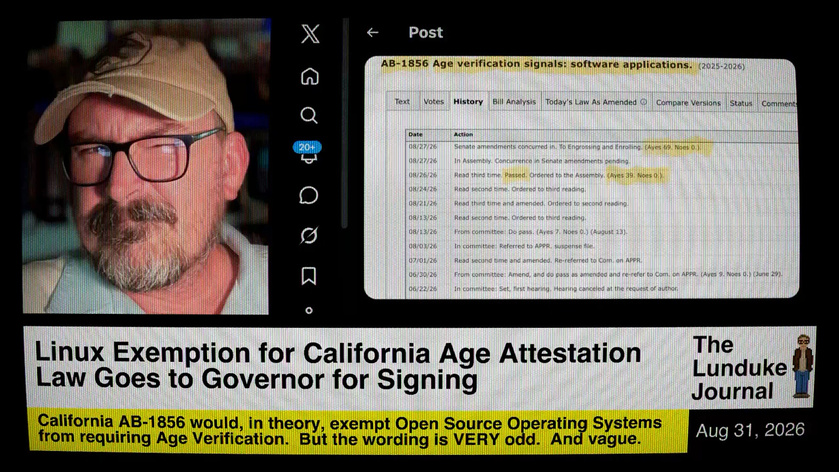Click the info icon after Today's Law As Amended
Screen dimensions: 839x472
(644, 102)
